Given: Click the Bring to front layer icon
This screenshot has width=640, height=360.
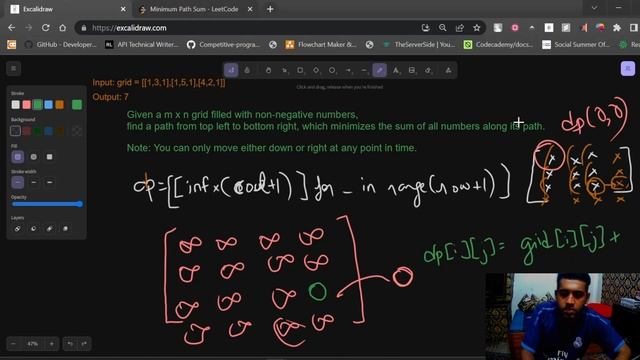Looking at the screenshot, I should (x=65, y=229).
